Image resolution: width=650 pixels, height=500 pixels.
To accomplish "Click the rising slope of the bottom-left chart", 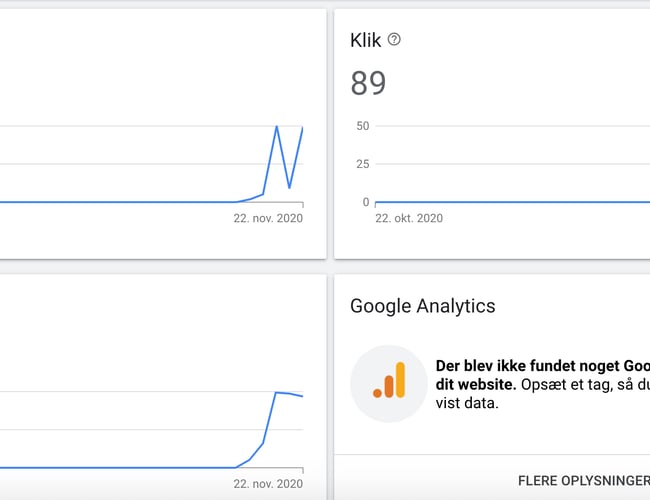I will pyautogui.click(x=269, y=420).
